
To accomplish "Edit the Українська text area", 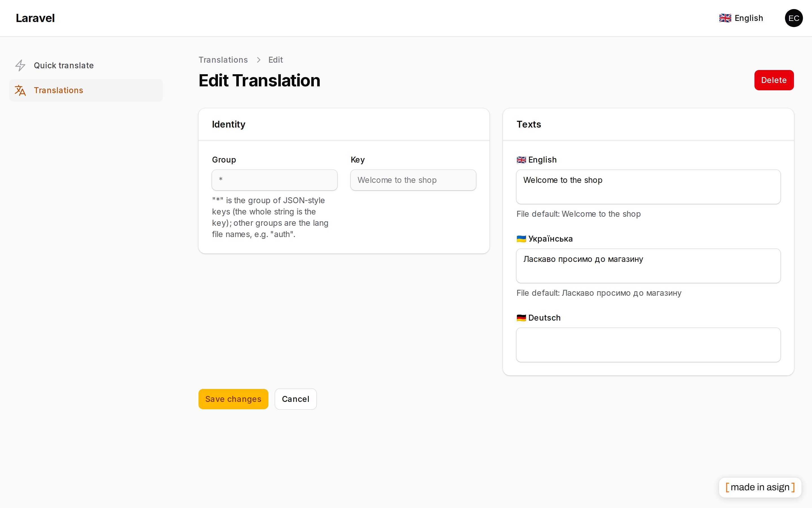I will 648,266.
